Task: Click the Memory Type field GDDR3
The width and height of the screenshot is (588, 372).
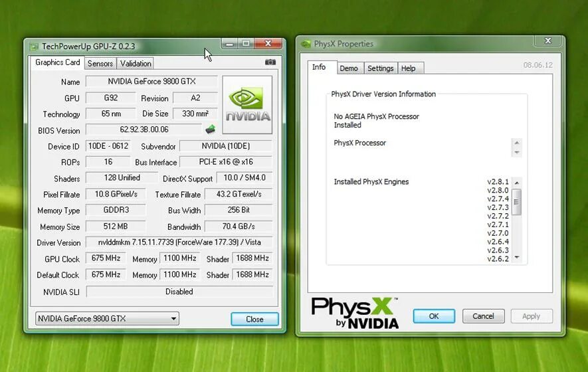Action: click(x=116, y=210)
